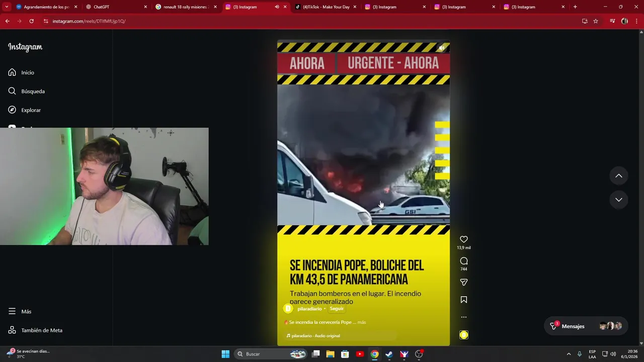
Task: Open OBS Studio from taskbar
Action: tap(419, 354)
